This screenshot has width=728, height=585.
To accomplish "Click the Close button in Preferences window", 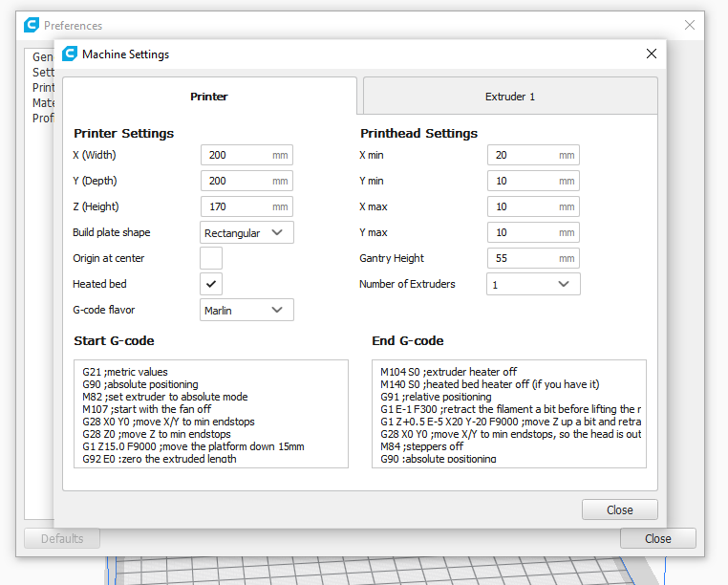I will [657, 538].
